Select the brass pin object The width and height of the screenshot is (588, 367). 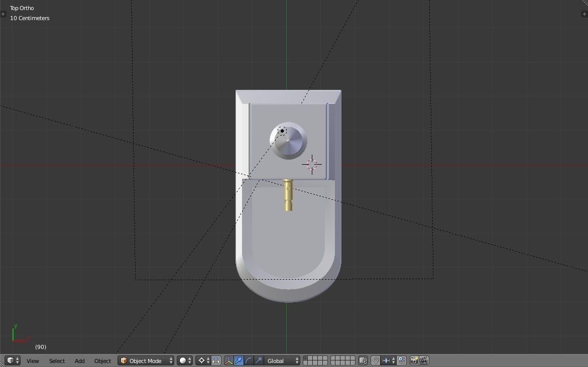pos(288,195)
